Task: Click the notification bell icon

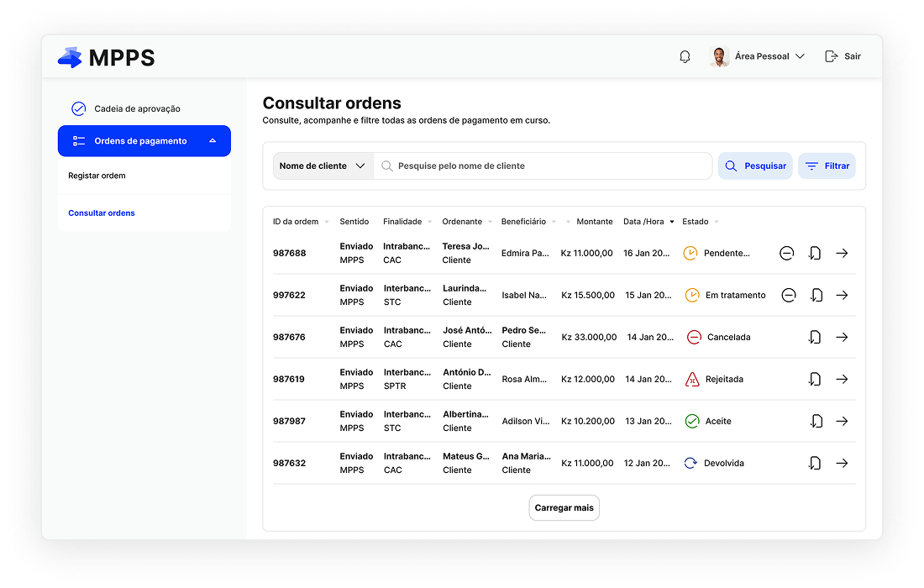Action: [685, 56]
